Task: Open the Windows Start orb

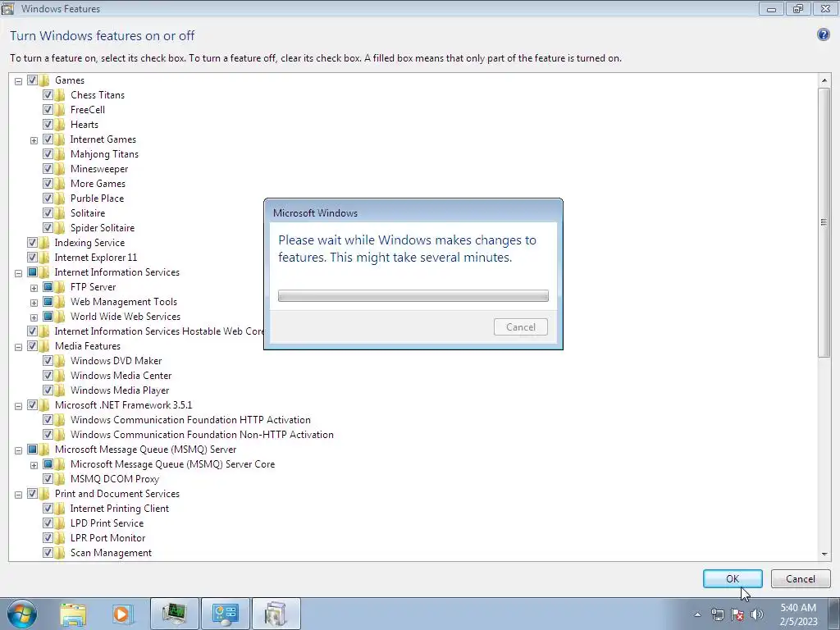Action: click(22, 614)
